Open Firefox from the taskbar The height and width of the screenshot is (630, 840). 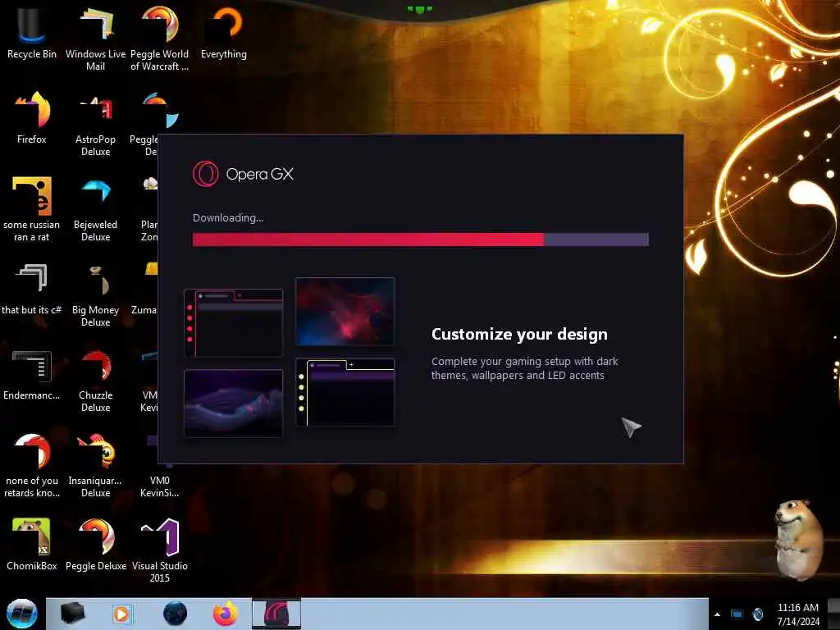[226, 614]
